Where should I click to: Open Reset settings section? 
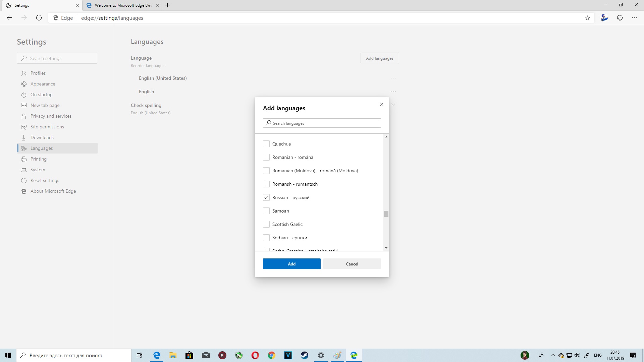pos(57,180)
